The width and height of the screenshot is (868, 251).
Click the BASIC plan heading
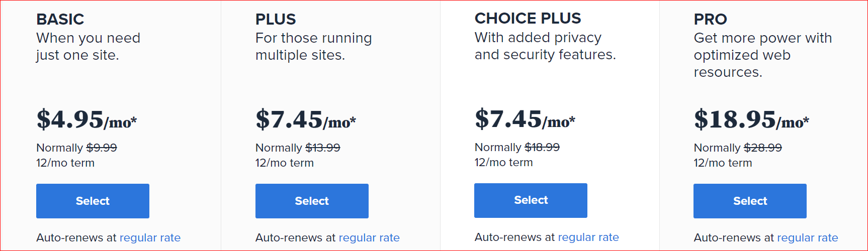[60, 19]
